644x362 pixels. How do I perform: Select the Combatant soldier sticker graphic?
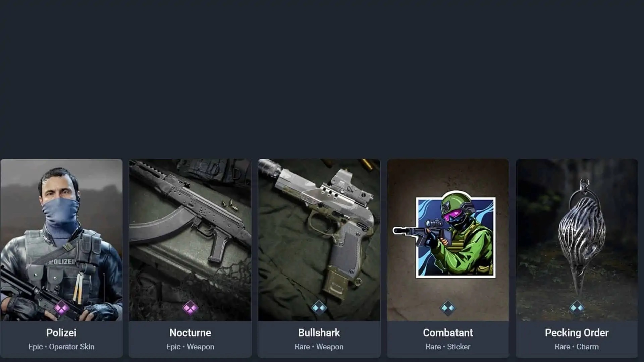point(444,235)
